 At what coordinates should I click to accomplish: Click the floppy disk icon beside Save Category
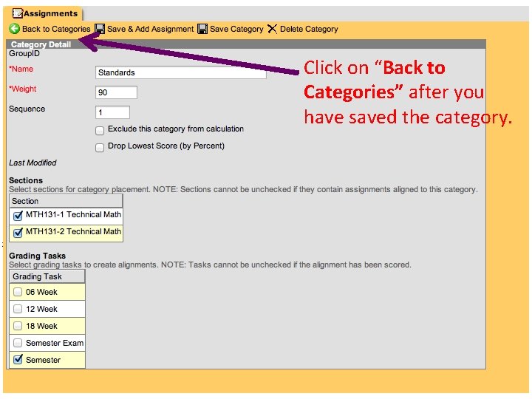point(202,29)
